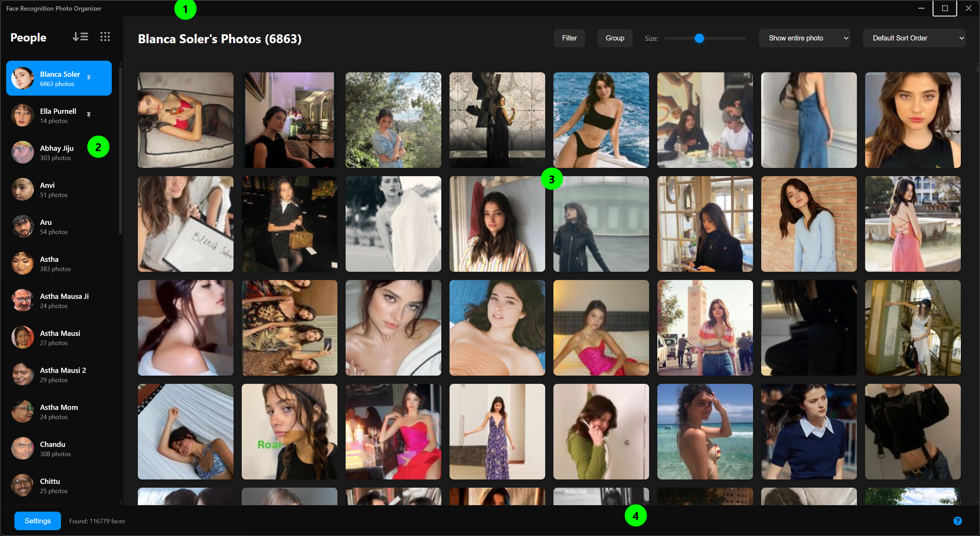
Task: Open the brick wall blue sweater photo
Action: pos(809,224)
